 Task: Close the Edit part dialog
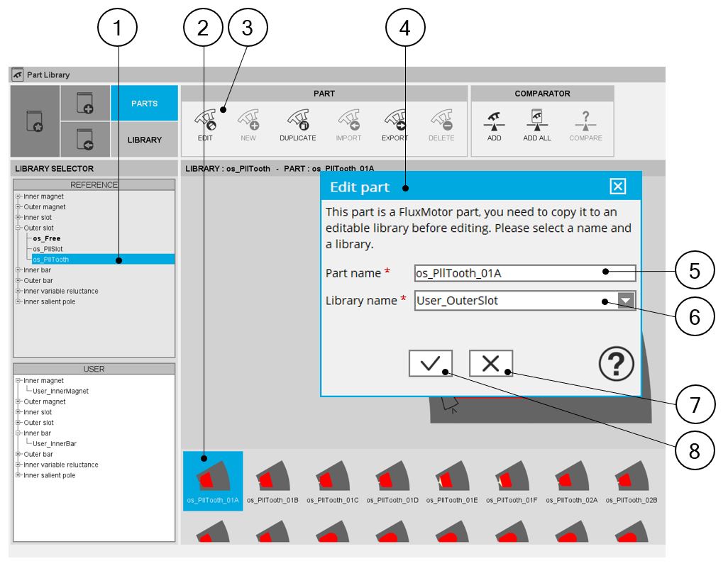tap(618, 187)
